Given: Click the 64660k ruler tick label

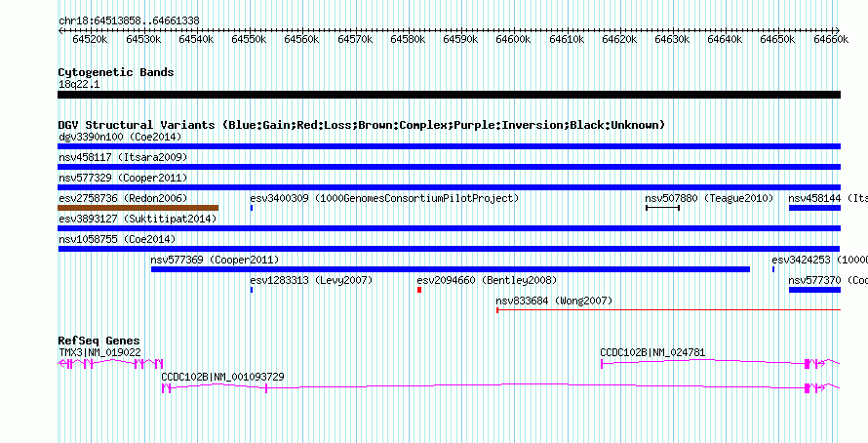Looking at the screenshot, I should (x=830, y=39).
